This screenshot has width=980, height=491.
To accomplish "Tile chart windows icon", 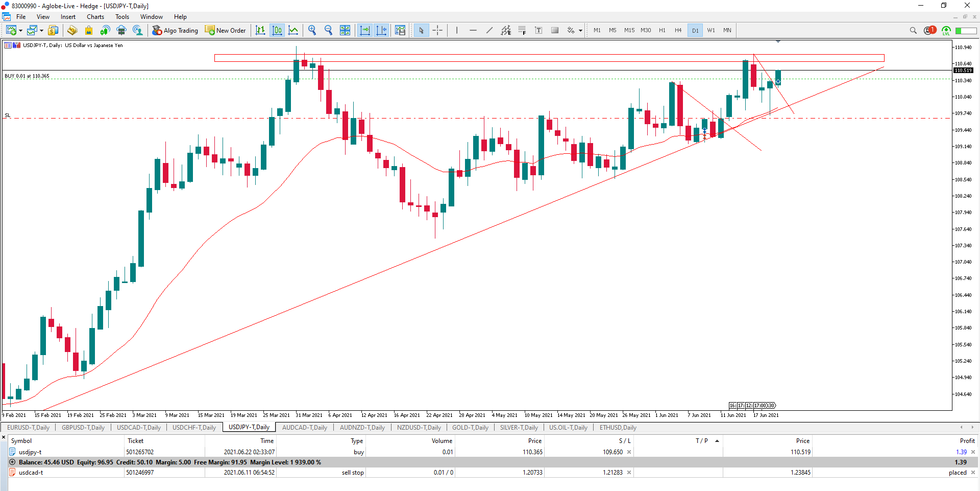I will (345, 31).
